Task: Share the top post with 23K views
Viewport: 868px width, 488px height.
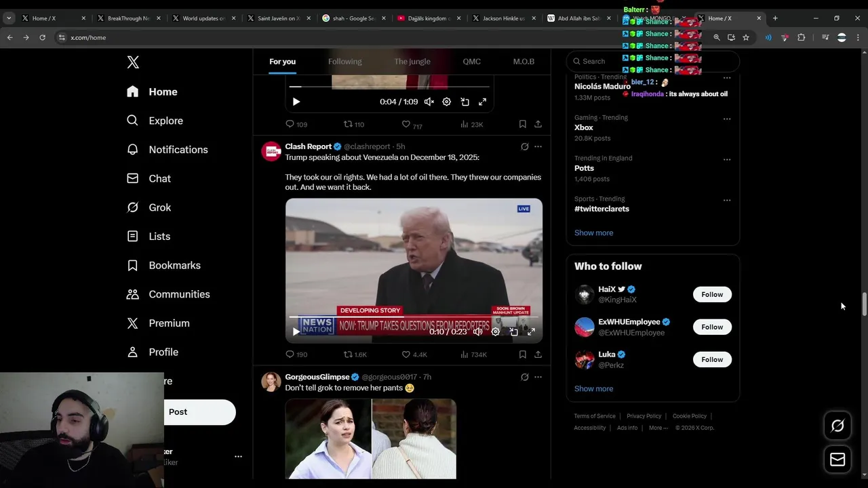Action: tap(538, 124)
